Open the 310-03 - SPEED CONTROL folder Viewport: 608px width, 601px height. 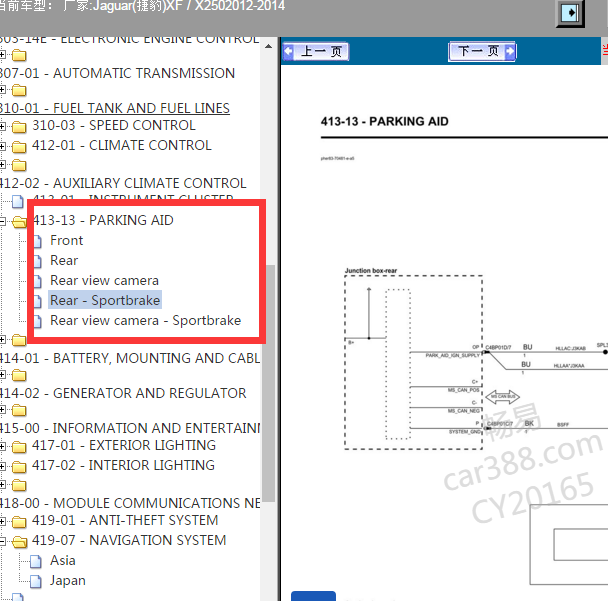click(114, 126)
